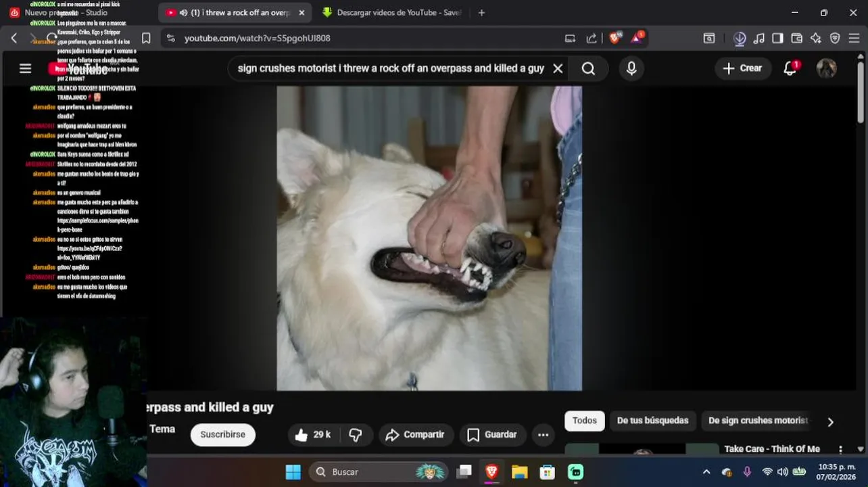Viewport: 868px width, 487px height.
Task: Expand the hidden system tray icons
Action: [706, 472]
